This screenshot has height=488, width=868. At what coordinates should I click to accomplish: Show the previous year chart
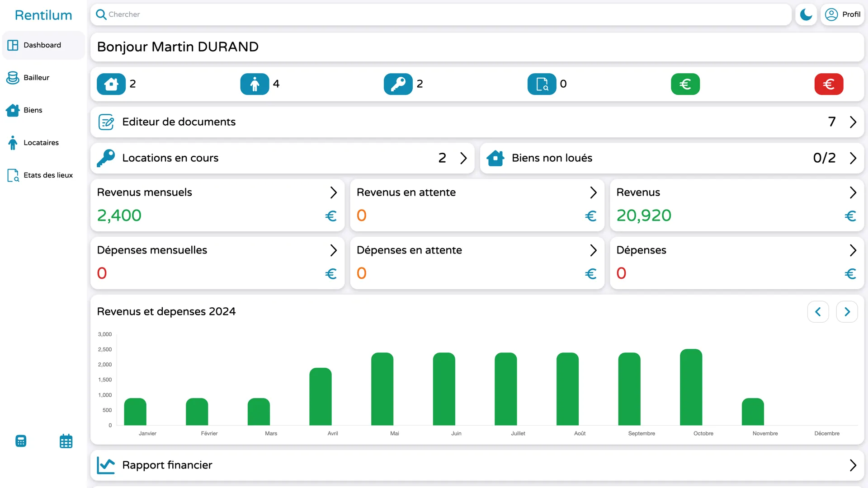818,312
